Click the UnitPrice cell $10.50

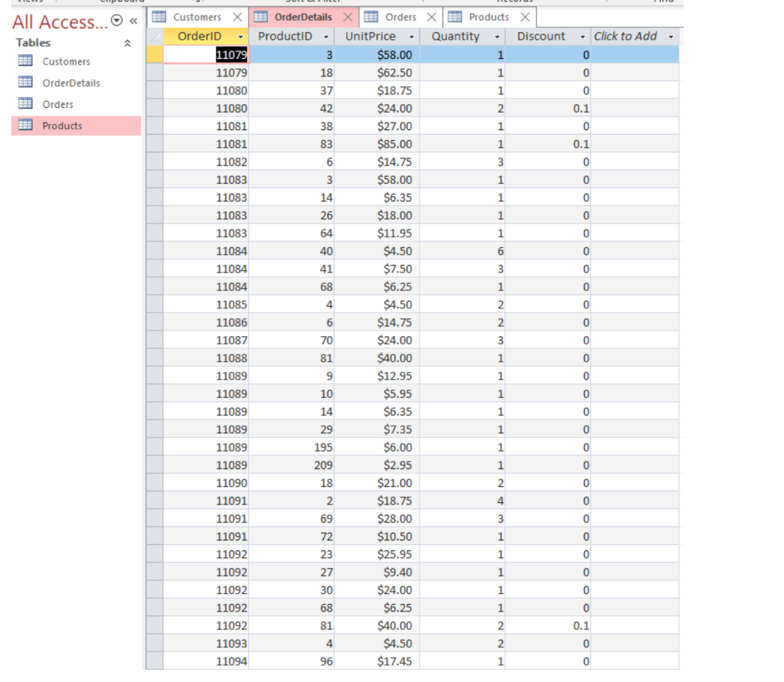[x=377, y=537]
